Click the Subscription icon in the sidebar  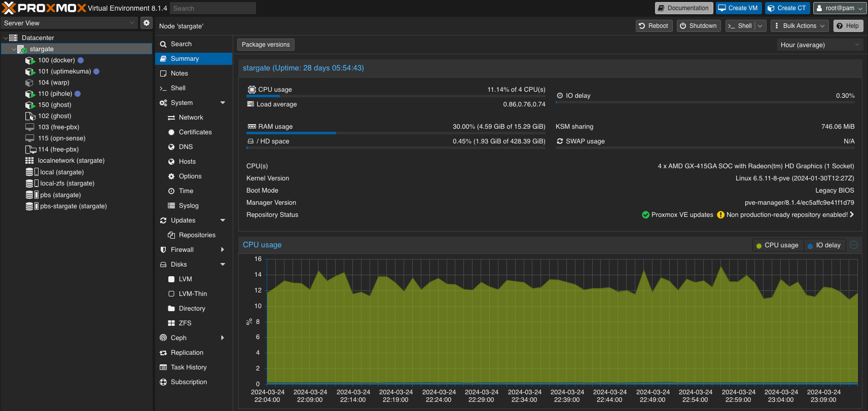coord(163,382)
